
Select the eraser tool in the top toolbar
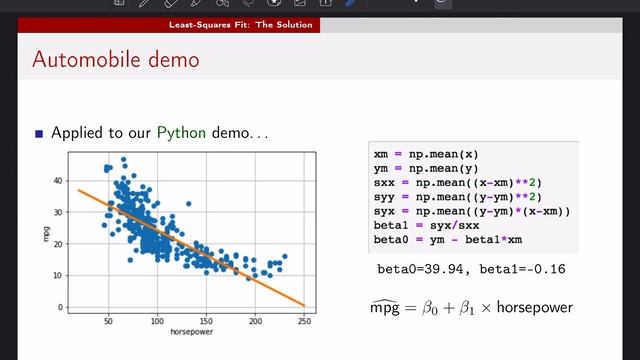(170, 3)
